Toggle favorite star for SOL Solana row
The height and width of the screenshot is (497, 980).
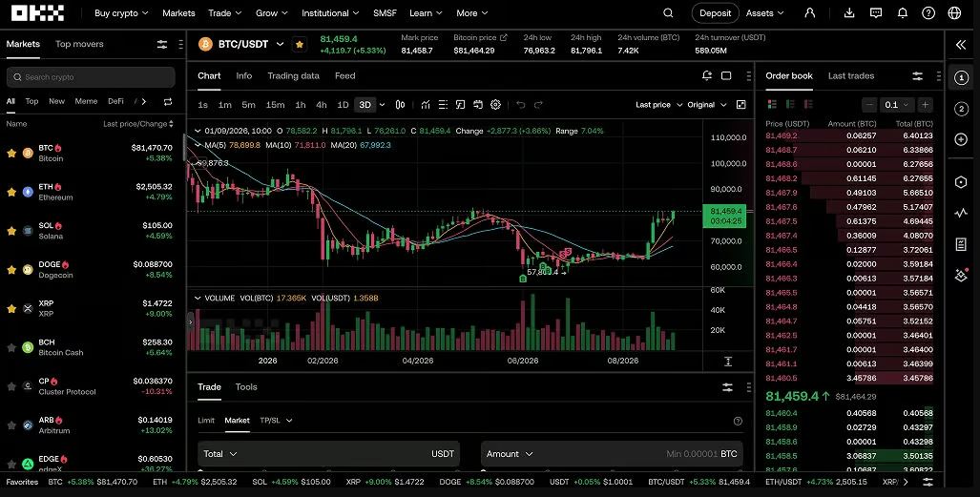(11, 231)
